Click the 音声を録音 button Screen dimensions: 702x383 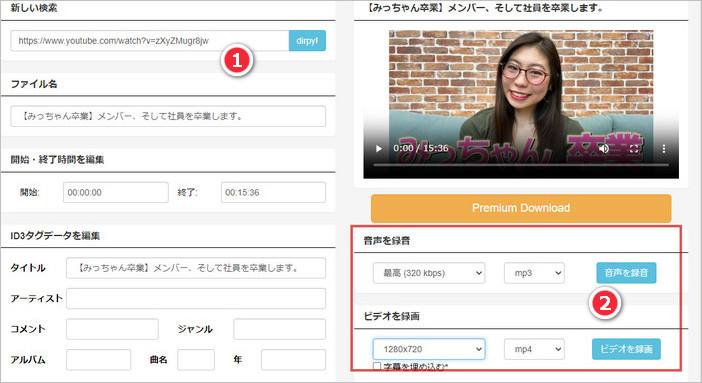tap(626, 273)
